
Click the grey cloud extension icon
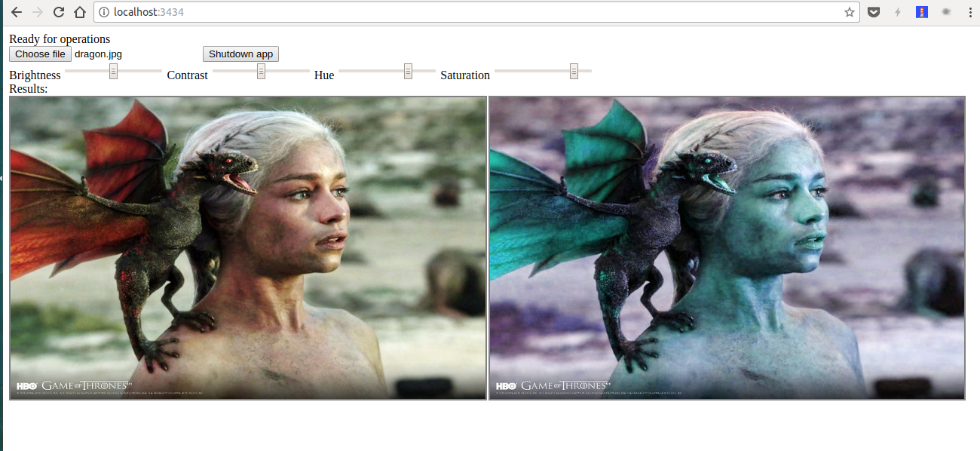tap(946, 12)
